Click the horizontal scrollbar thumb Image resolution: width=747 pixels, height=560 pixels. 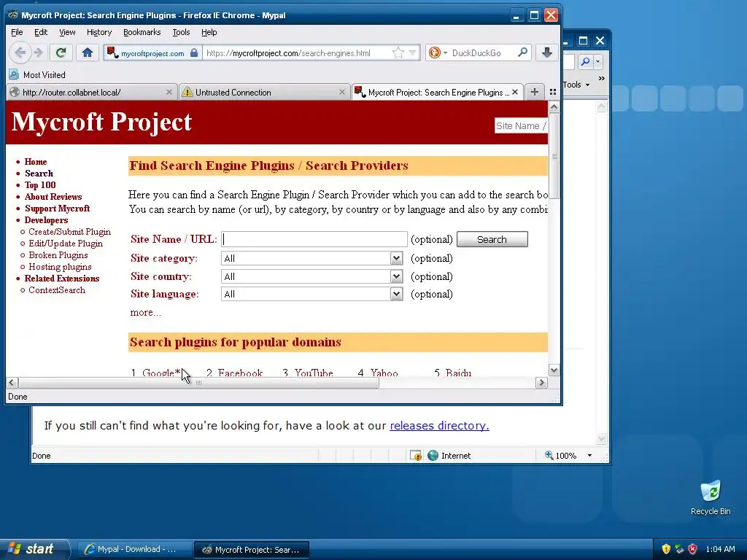198,383
